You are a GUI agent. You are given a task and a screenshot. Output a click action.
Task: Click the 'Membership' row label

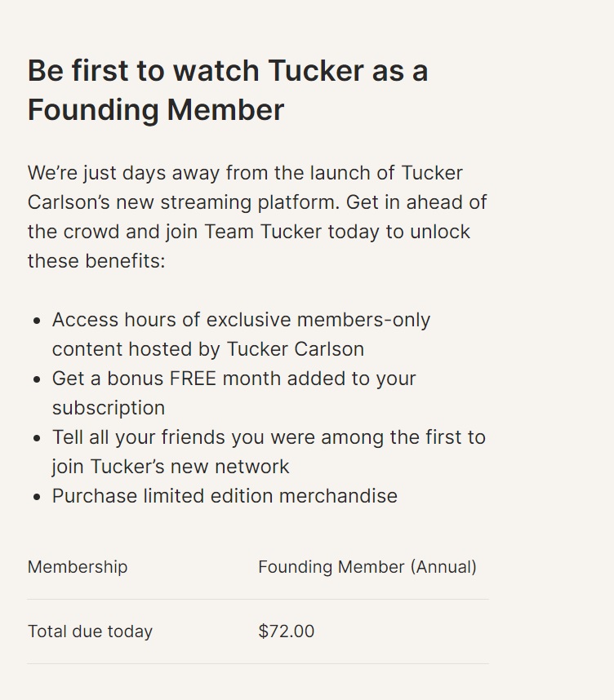click(78, 567)
